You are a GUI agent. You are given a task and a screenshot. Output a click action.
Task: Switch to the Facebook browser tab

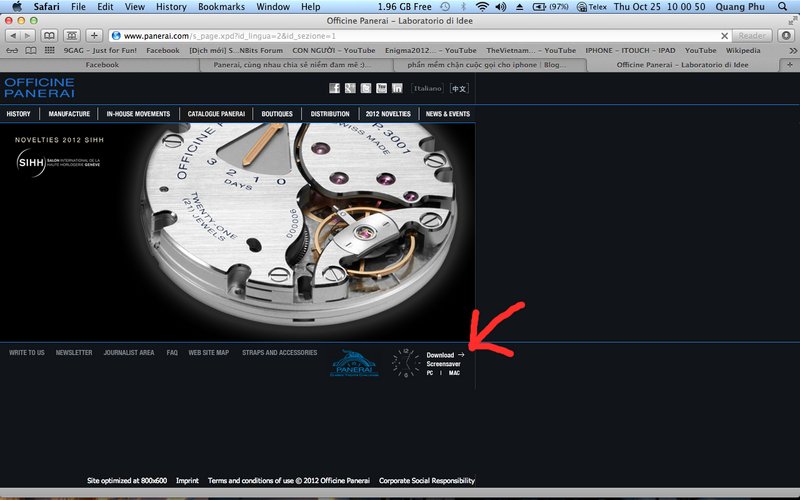[x=102, y=65]
